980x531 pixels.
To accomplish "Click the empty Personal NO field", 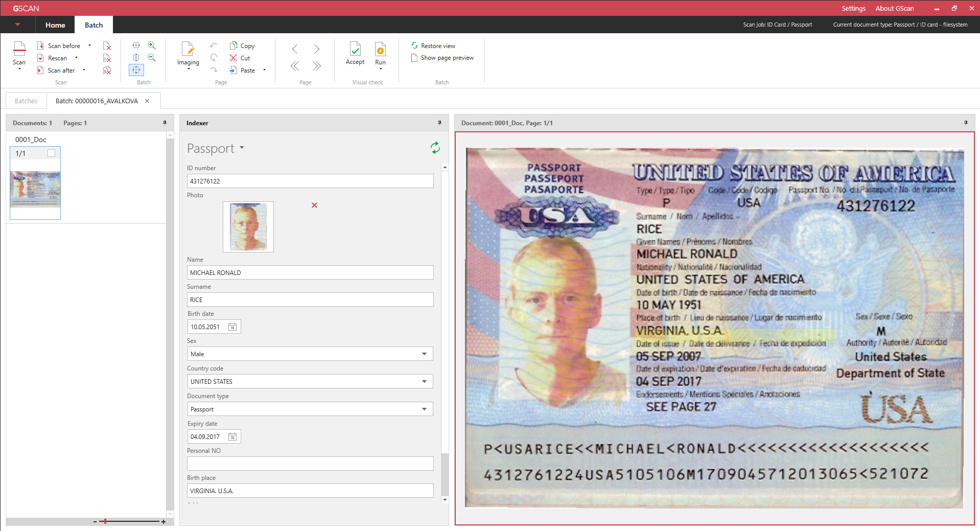I will point(310,464).
